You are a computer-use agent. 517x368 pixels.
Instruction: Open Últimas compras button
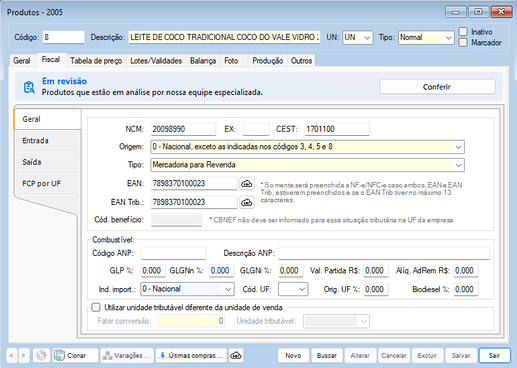(191, 356)
